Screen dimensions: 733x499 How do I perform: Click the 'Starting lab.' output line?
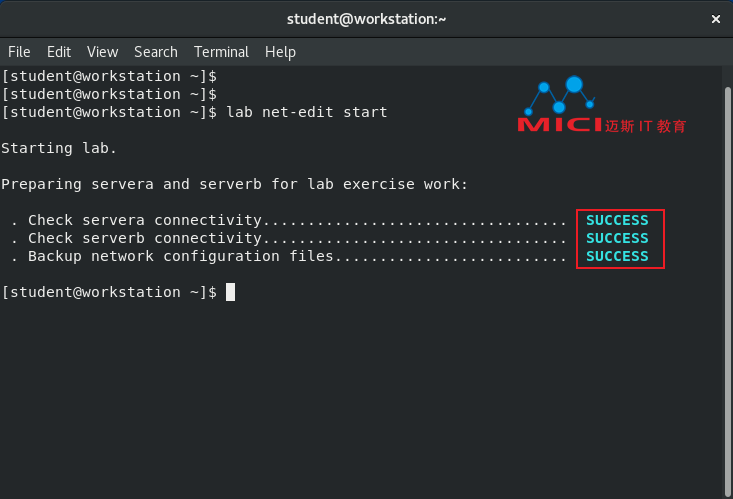point(58,149)
